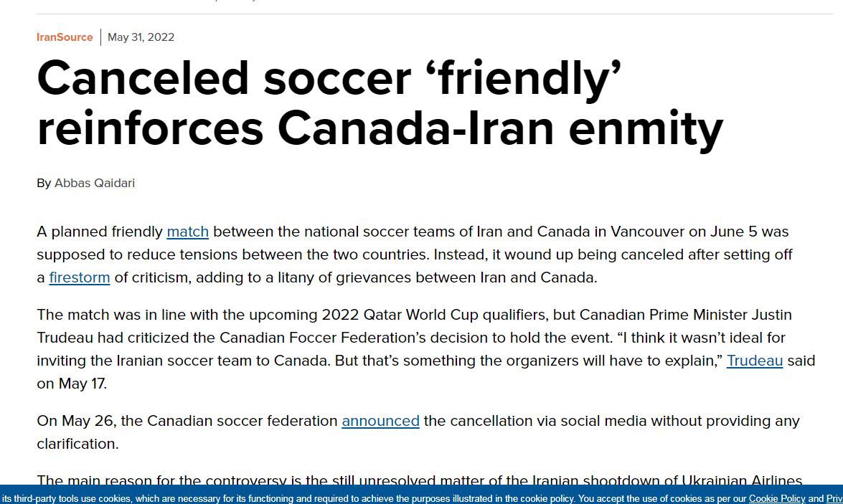843x504 pixels.
Task: Click the 'on May 17.' text
Action: click(x=72, y=384)
